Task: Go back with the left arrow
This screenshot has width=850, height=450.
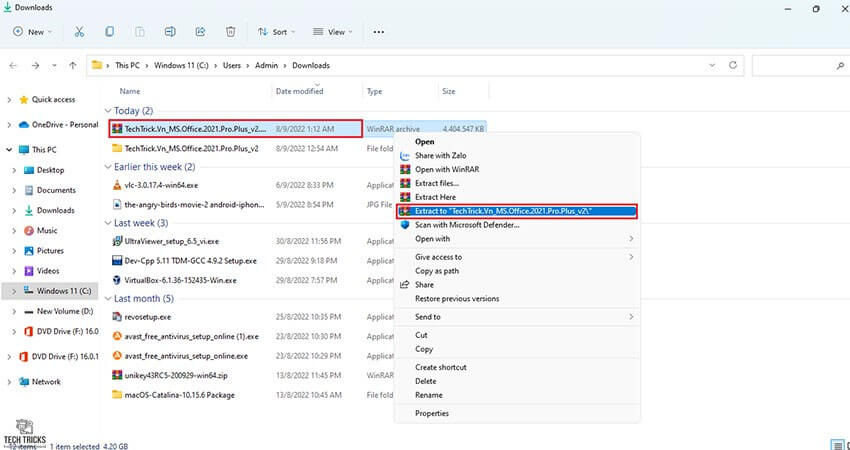Action: [x=14, y=65]
